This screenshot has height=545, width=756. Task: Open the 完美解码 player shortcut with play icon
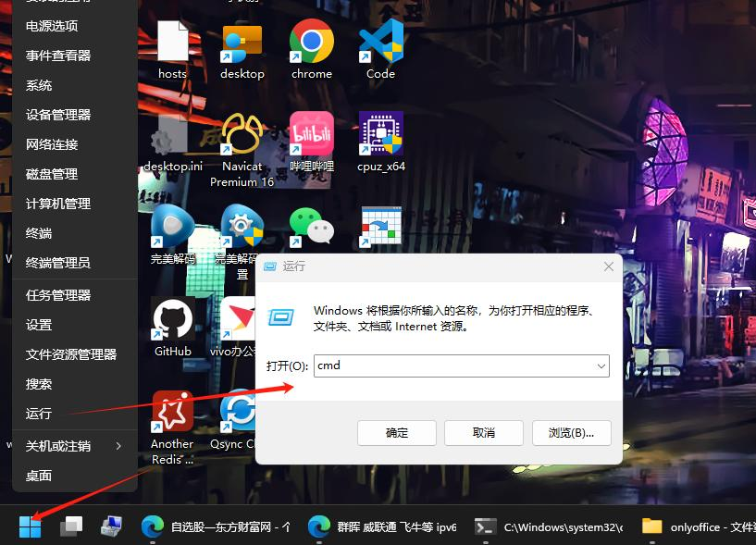coord(171,226)
